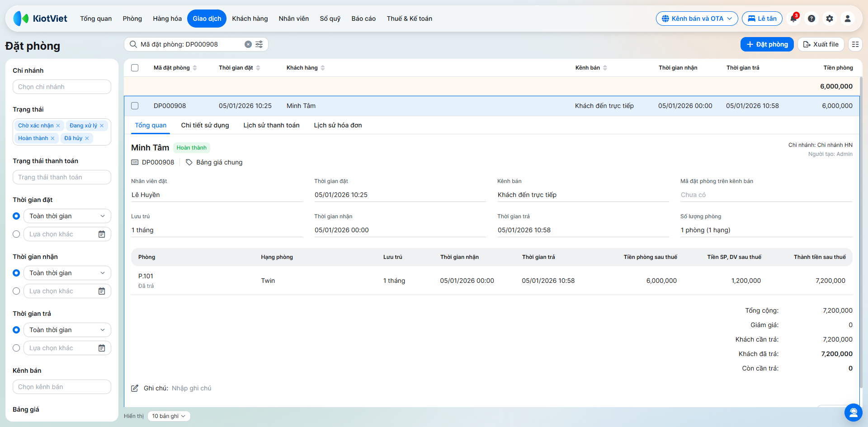Click the Đặt phòng button

click(x=767, y=44)
